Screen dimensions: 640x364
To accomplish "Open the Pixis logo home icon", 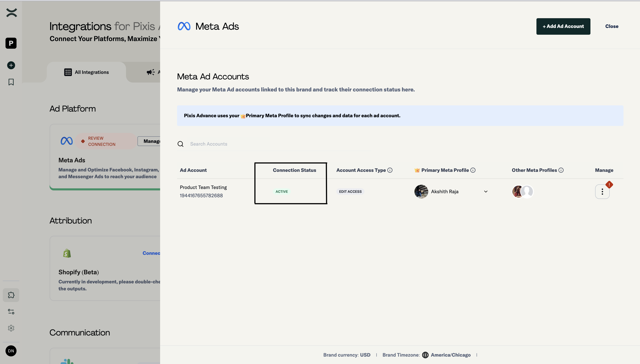I will (11, 12).
